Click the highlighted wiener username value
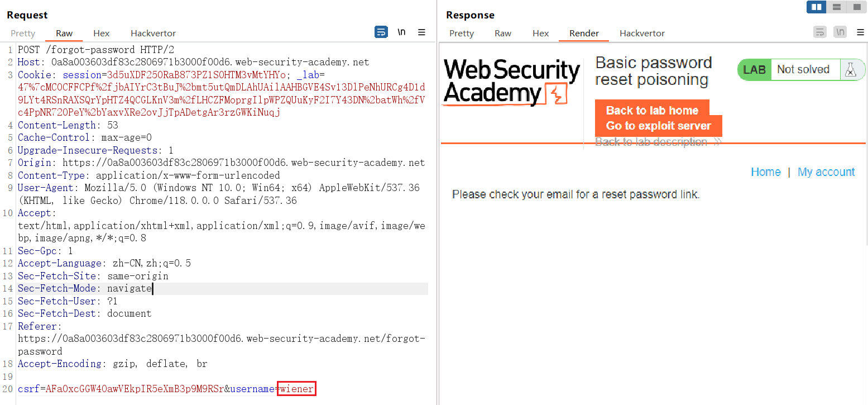This screenshot has height=405, width=868. tap(297, 389)
